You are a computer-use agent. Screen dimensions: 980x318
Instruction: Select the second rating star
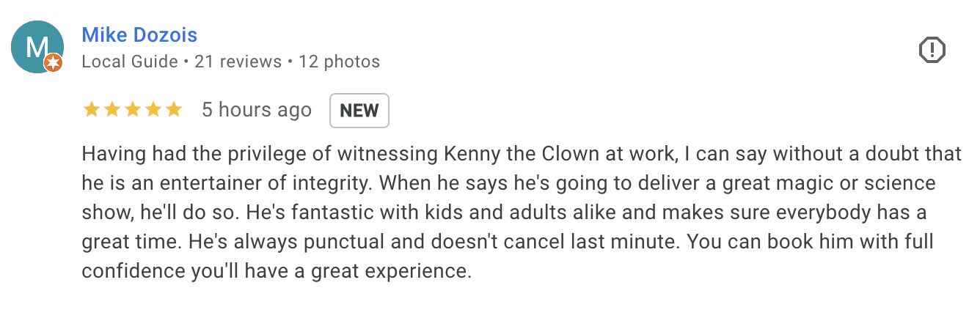pos(112,110)
